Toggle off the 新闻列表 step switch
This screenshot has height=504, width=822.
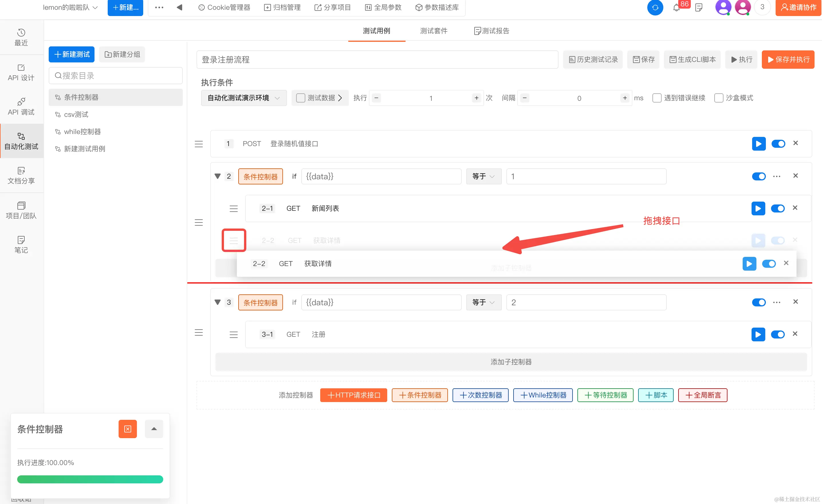777,209
